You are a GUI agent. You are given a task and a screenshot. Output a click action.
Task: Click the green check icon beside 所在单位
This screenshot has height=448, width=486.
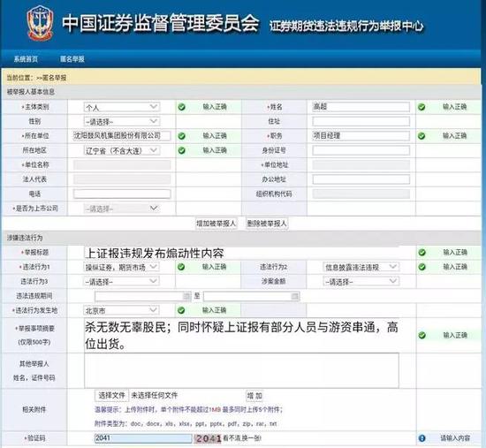tap(182, 136)
